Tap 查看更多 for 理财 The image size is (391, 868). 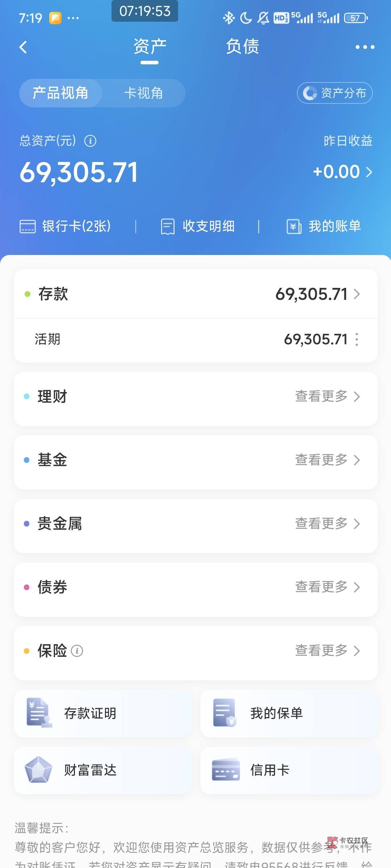327,396
